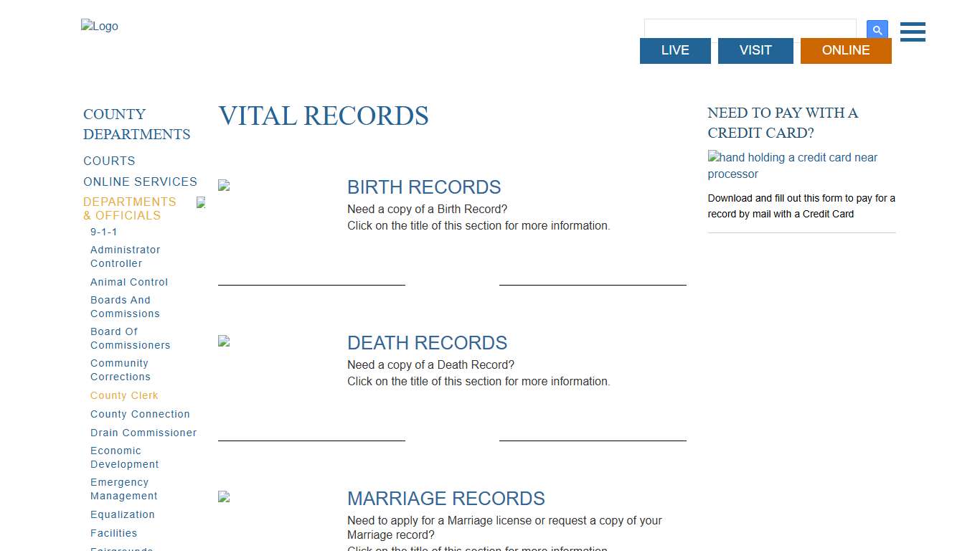Open the LIVE navigation tab
Image resolution: width=980 pixels, height=551 pixels.
(675, 50)
